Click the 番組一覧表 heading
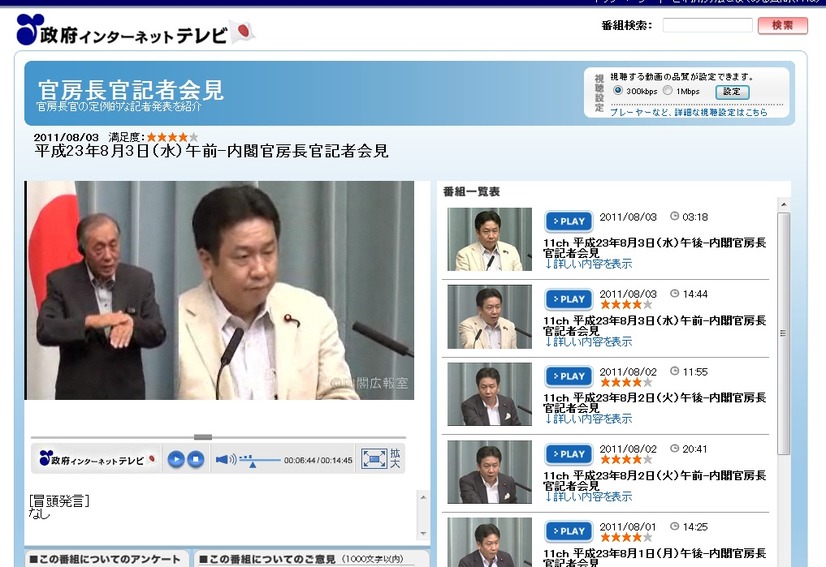The height and width of the screenshot is (567, 826). [x=471, y=192]
